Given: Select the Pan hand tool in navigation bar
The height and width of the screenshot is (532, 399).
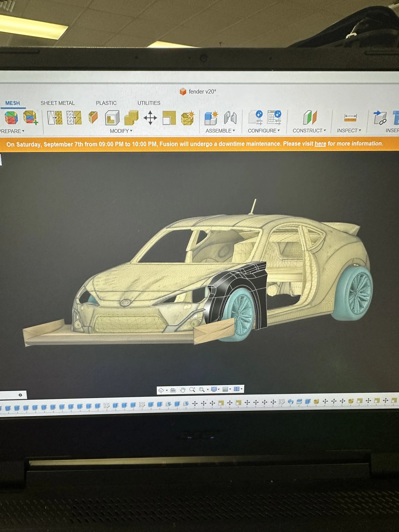Looking at the screenshot, I should click(183, 390).
